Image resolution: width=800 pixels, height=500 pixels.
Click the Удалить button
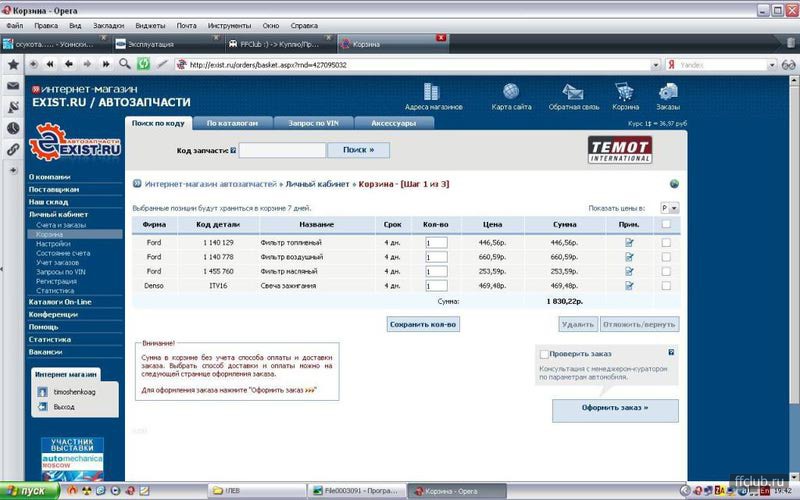578,324
